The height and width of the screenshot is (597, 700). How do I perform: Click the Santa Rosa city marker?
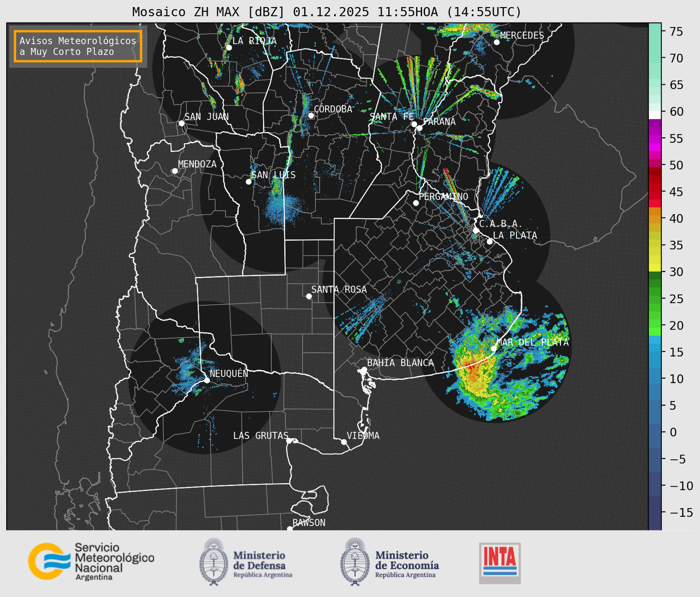click(309, 296)
